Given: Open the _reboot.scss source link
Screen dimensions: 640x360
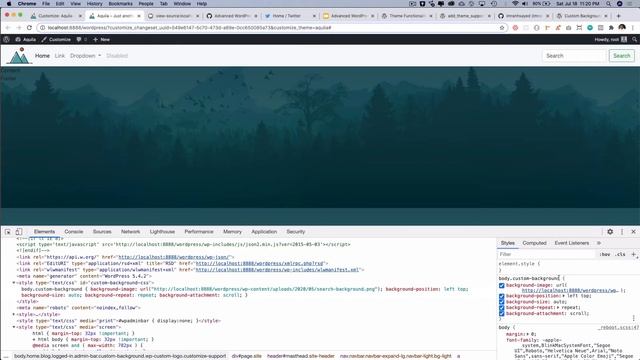Looking at the screenshot, I should [619, 327].
